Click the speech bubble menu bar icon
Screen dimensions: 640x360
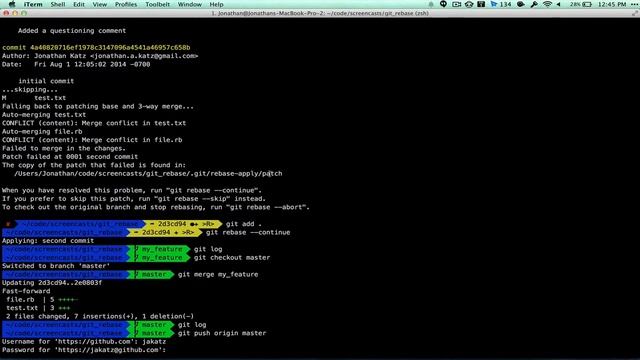click(x=443, y=4)
